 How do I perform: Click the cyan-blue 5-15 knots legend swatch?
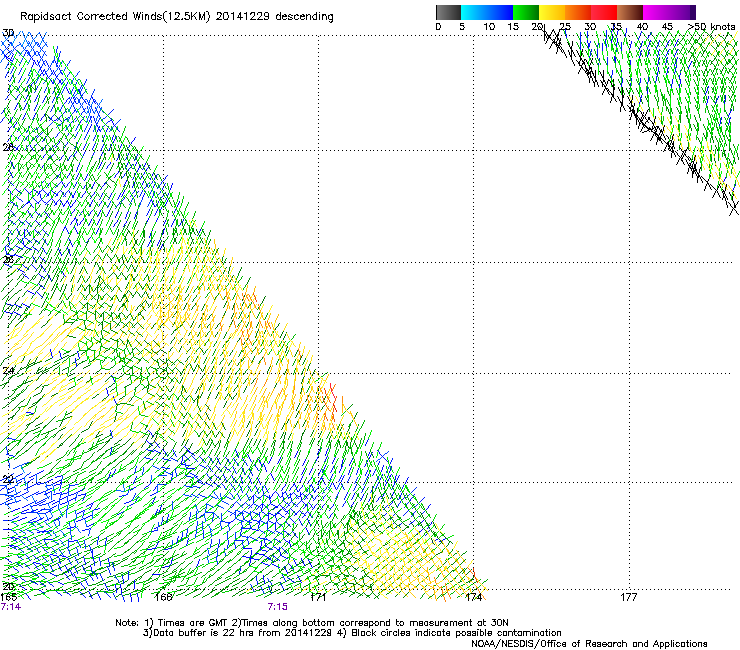click(487, 12)
